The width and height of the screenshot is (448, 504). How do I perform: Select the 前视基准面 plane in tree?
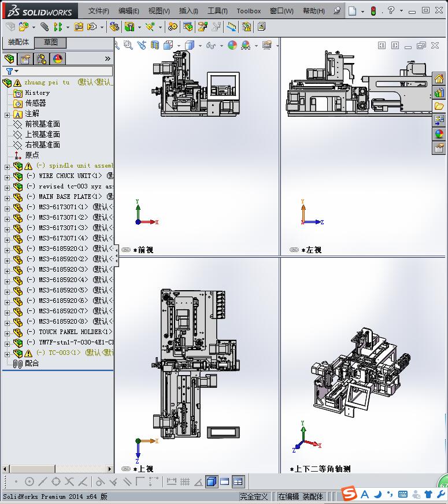42,124
